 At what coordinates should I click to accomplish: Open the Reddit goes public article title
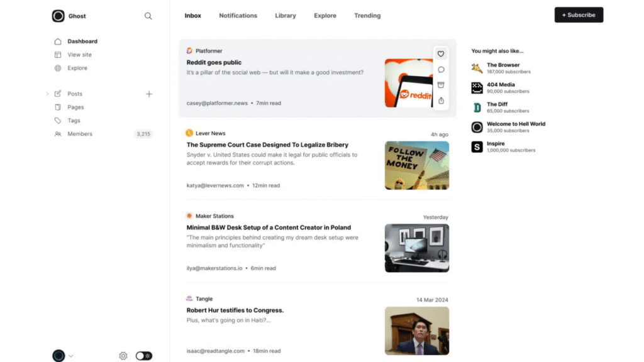(x=214, y=62)
